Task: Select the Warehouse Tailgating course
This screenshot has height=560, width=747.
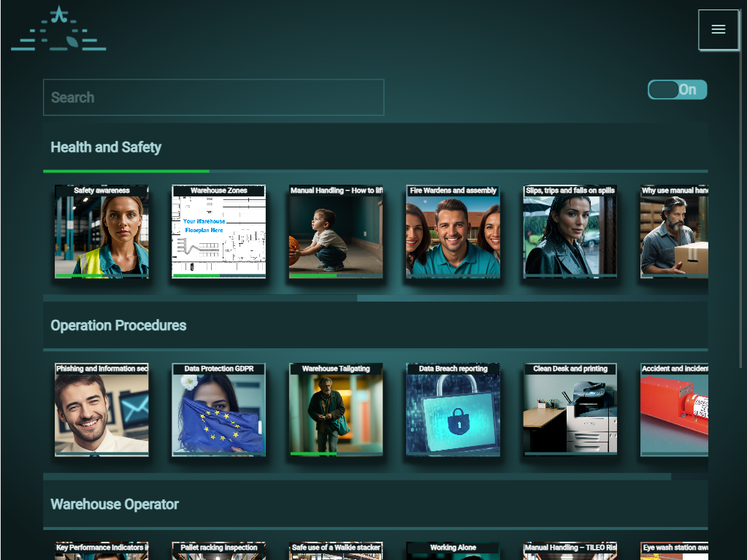Action: (x=336, y=410)
